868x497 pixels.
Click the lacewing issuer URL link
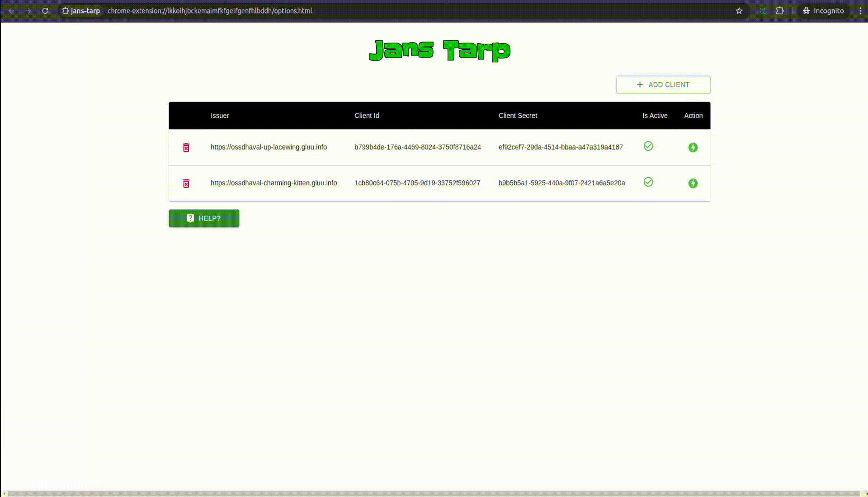tap(269, 147)
